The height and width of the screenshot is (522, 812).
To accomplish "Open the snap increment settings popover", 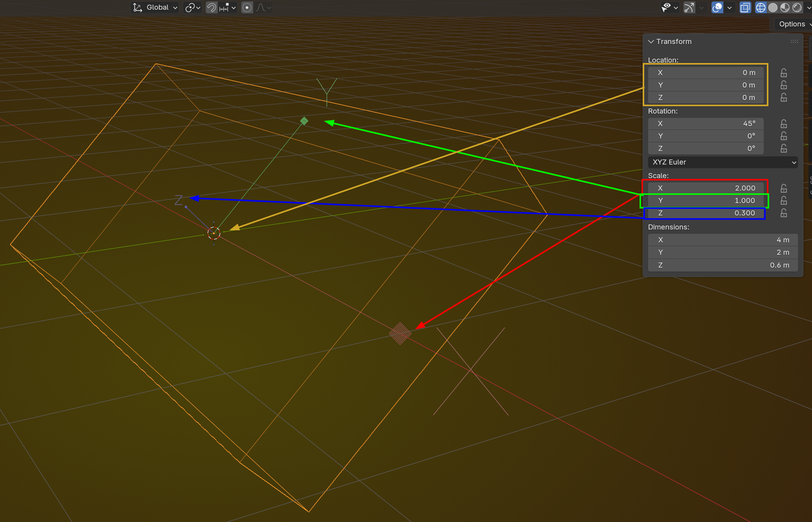I will (x=228, y=8).
